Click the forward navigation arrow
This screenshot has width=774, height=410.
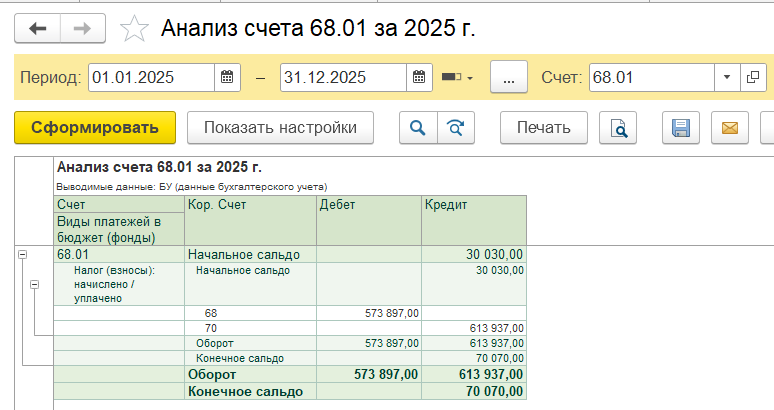point(83,29)
